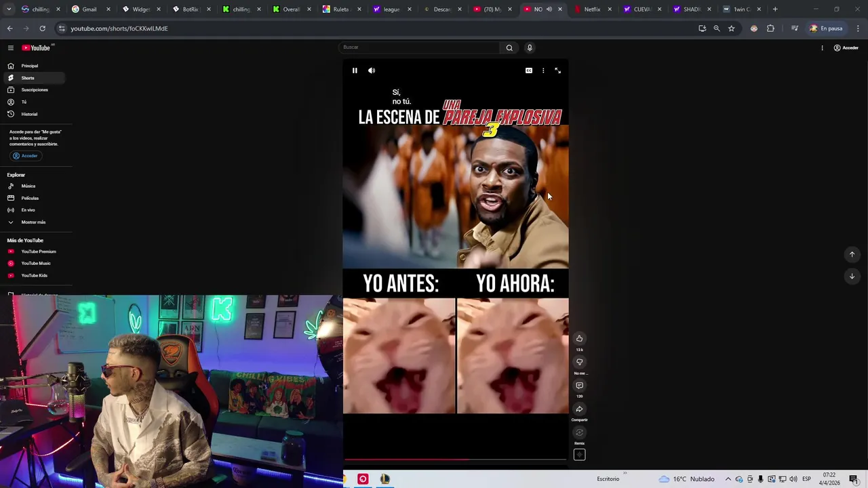The width and height of the screenshot is (868, 488).
Task: Click the Remix button
Action: 579,432
